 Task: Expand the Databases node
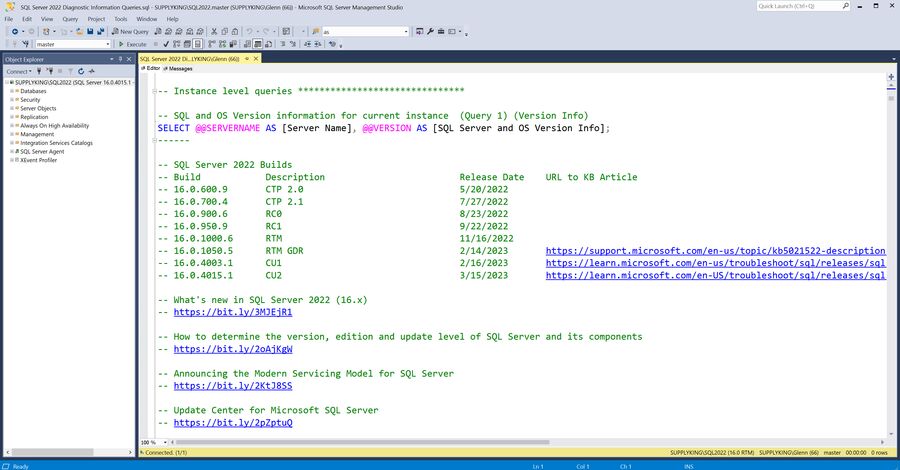[x=11, y=91]
